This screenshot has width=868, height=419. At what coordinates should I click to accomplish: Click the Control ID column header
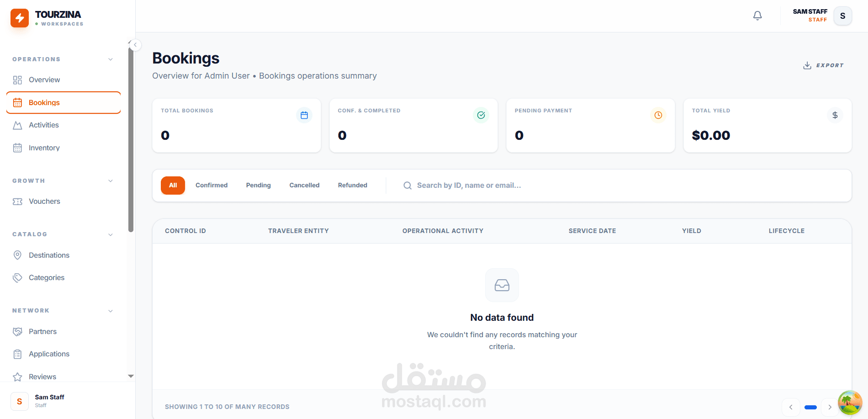tap(185, 231)
